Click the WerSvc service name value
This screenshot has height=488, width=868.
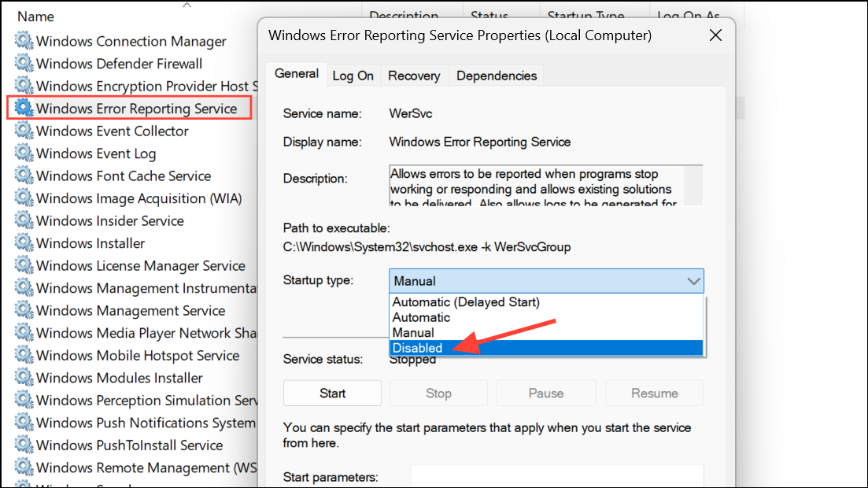[410, 113]
